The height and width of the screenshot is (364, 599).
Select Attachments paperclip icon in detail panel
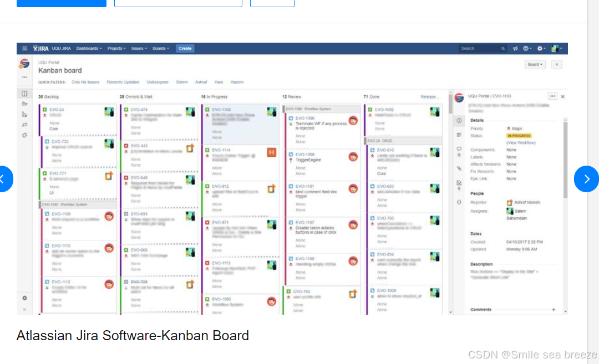459,168
